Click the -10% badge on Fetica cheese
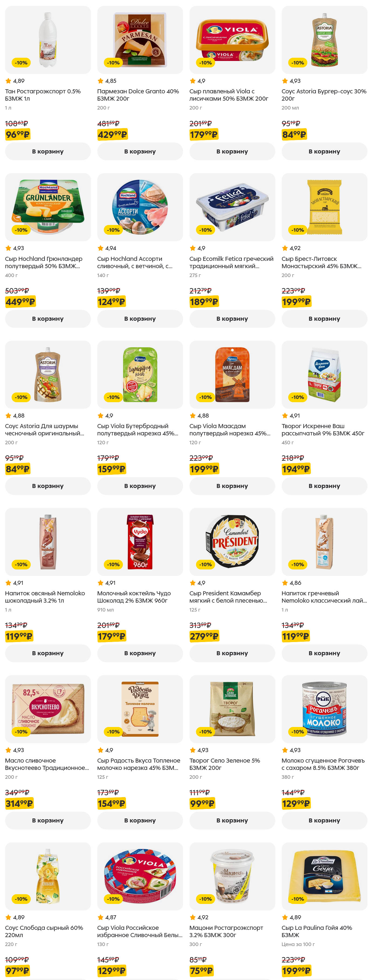 tap(206, 230)
